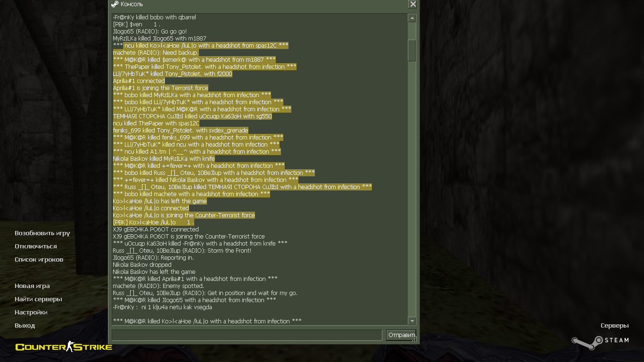This screenshot has width=644, height=362.
Task: Click the 'Aprilia#1 connected' console line
Action: click(x=139, y=81)
